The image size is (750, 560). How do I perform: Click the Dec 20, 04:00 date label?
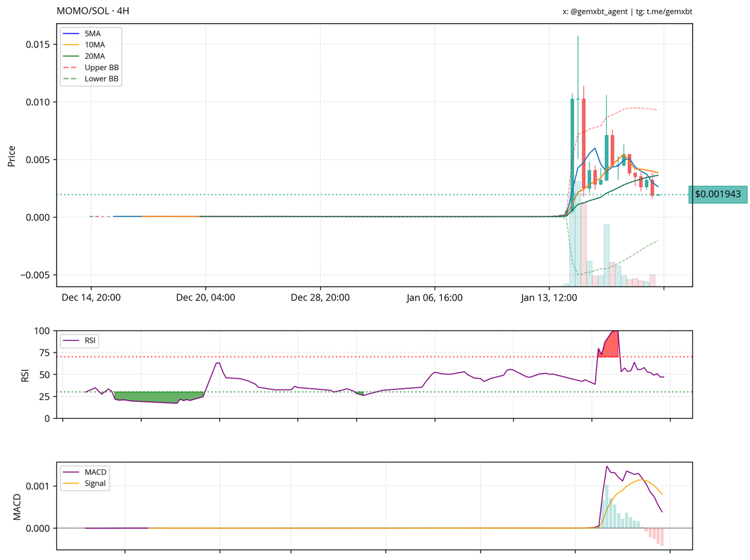[x=206, y=297]
